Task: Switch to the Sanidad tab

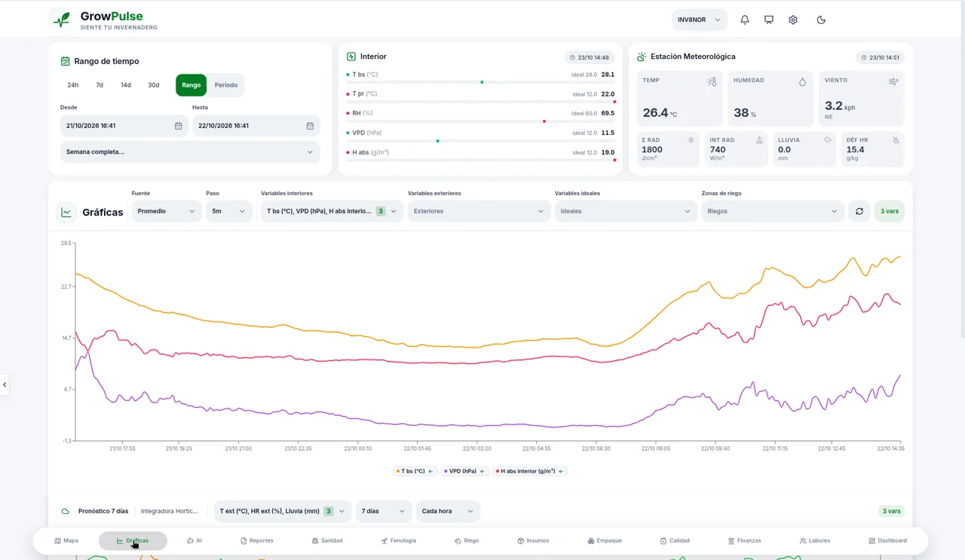Action: click(327, 540)
